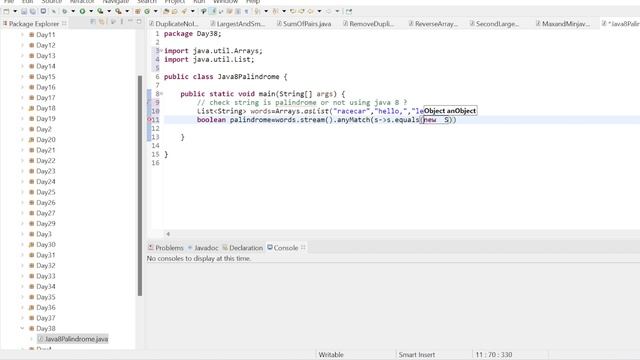Viewport: 640px width, 360px height.
Task: Click the New Java Package toolbar icon
Action: (138, 11)
